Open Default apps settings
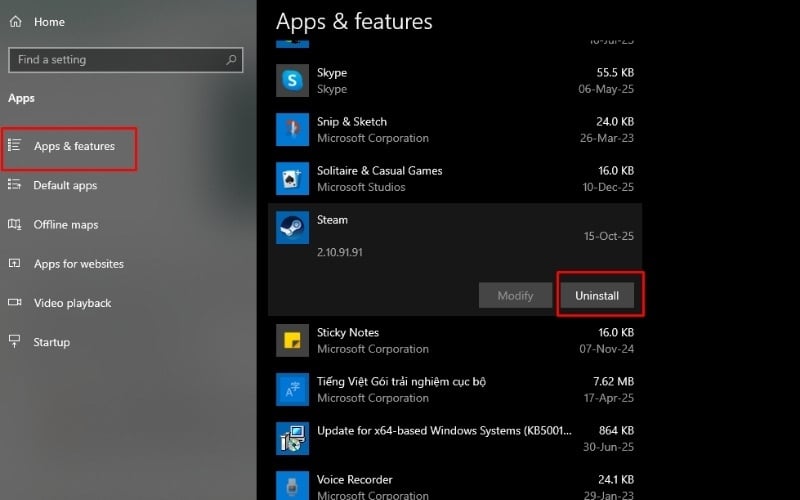This screenshot has height=500, width=800. pyautogui.click(x=65, y=185)
